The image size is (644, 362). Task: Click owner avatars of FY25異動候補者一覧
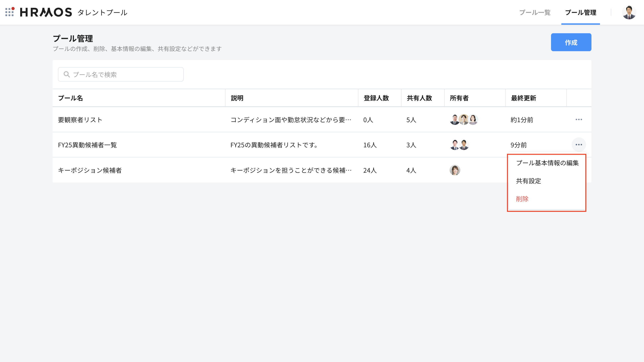pos(459,145)
